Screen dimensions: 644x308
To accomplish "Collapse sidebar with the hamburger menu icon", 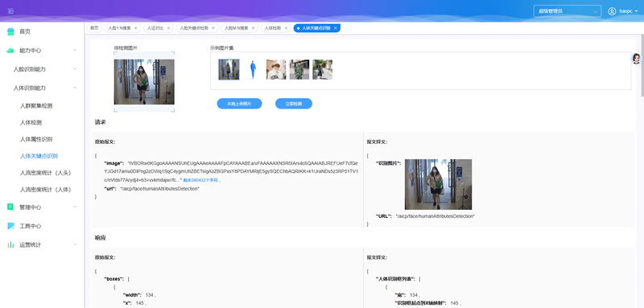I will [10, 11].
